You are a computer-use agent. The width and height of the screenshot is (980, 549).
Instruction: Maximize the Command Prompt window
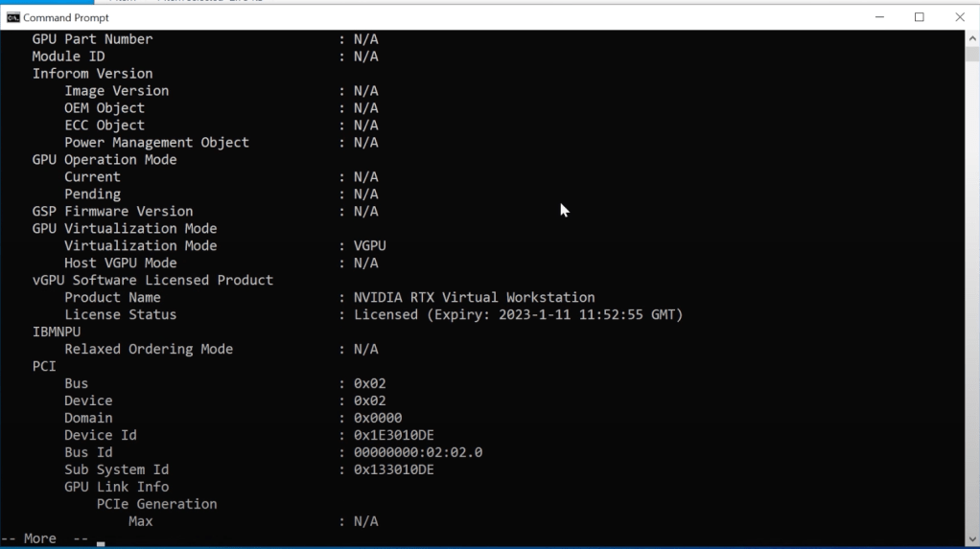tap(920, 17)
